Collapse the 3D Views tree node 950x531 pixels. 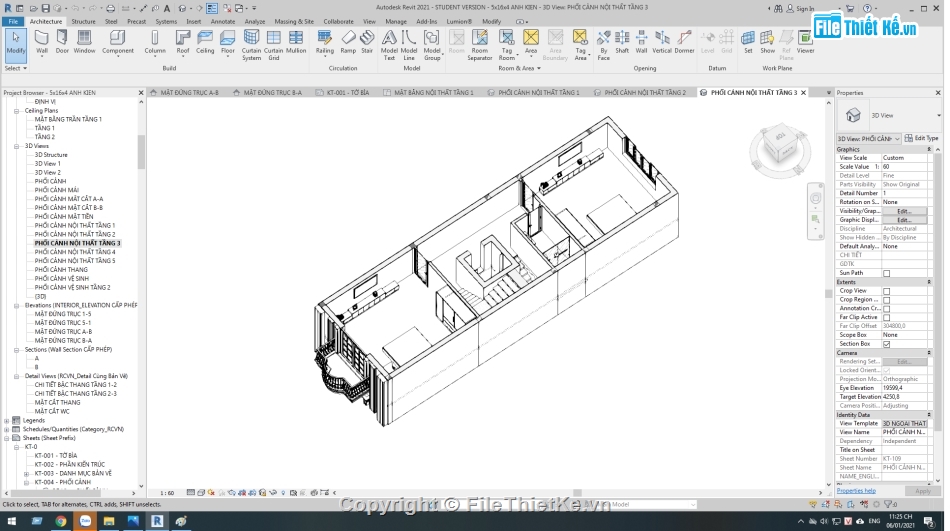coord(16,146)
